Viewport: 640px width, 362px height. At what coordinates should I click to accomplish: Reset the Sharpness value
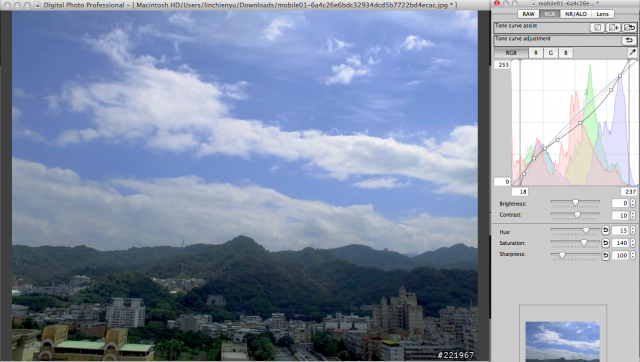(605, 255)
